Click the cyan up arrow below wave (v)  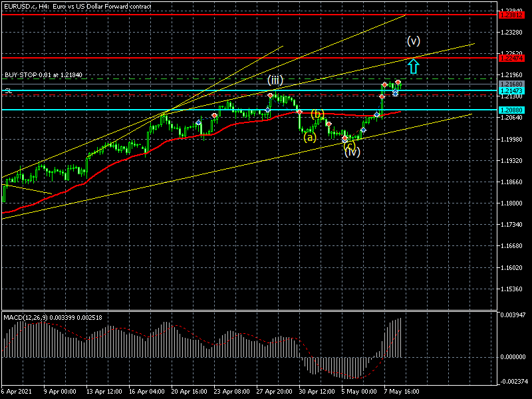click(413, 65)
